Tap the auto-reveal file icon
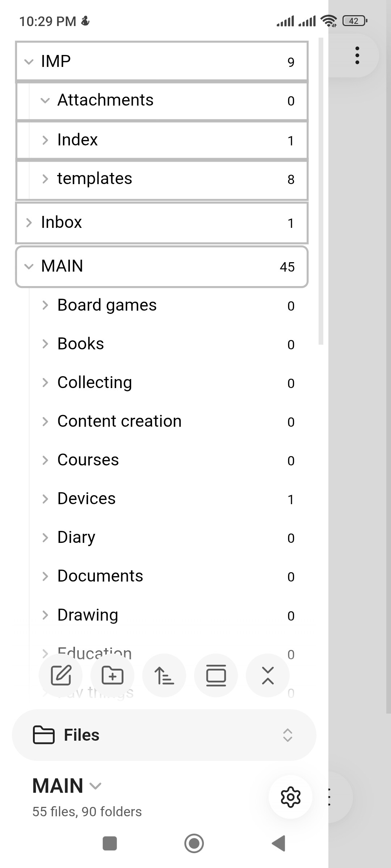Screen dimensions: 391x868 click(x=216, y=675)
